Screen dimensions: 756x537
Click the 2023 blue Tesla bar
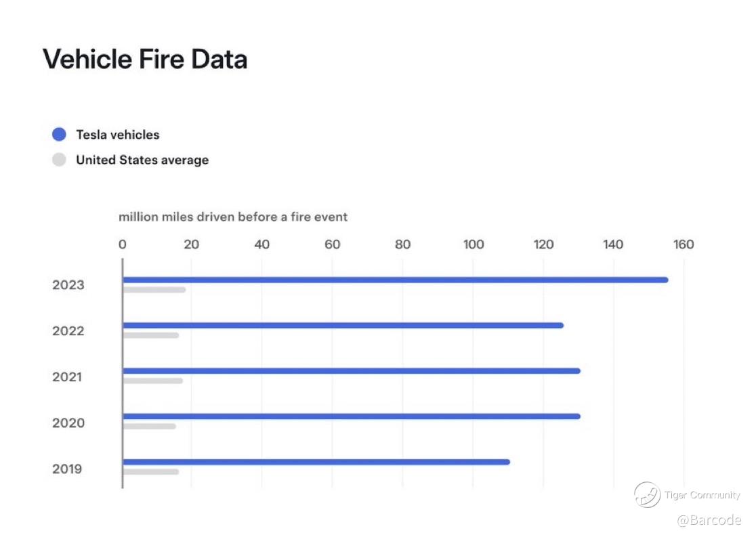click(395, 280)
